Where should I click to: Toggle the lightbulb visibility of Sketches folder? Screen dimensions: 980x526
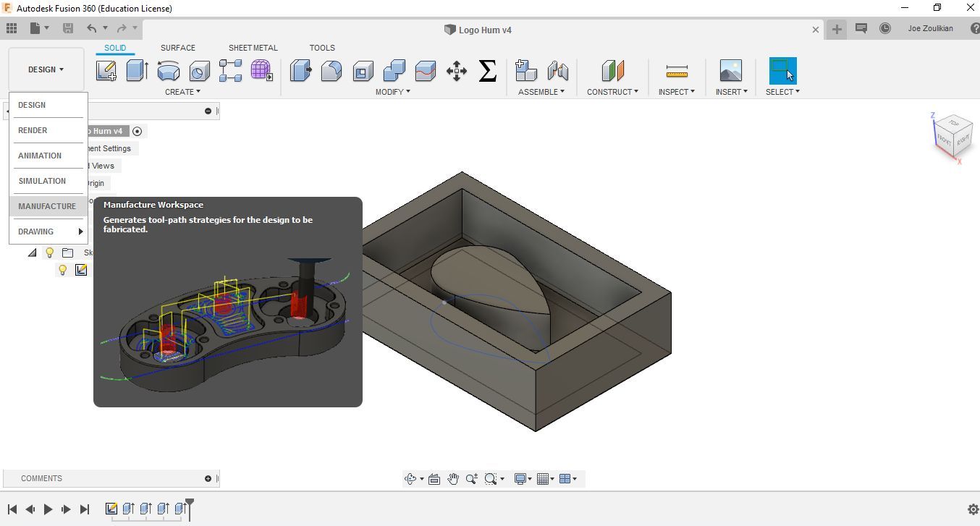[49, 253]
